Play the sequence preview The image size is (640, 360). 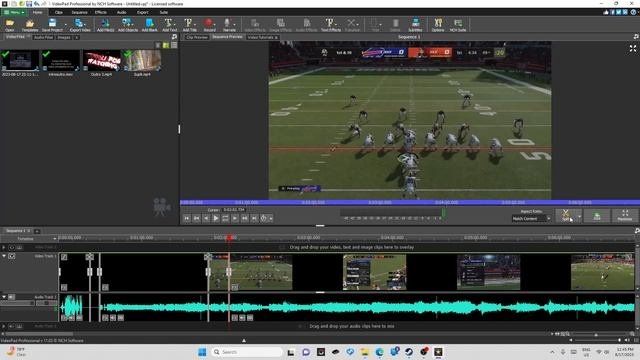click(216, 218)
